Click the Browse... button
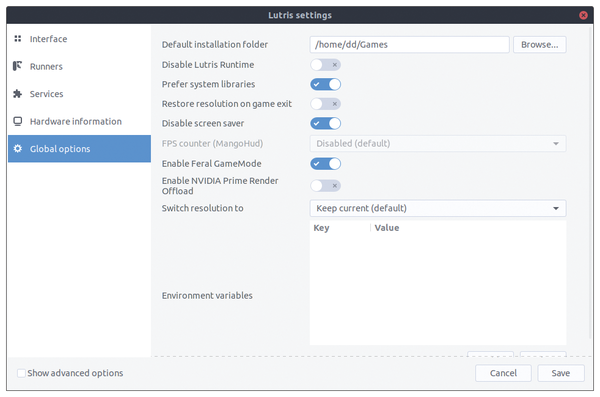The height and width of the screenshot is (397, 600). pyautogui.click(x=540, y=44)
